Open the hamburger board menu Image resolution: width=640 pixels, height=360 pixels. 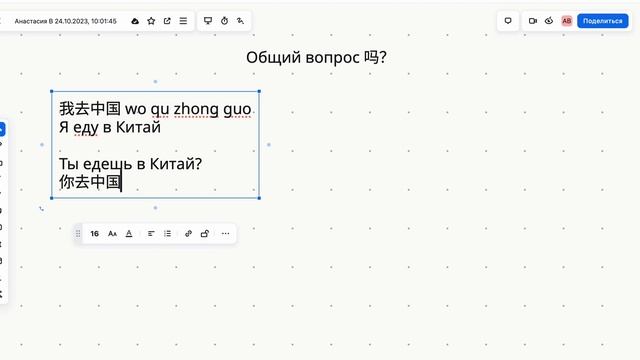pos(183,21)
